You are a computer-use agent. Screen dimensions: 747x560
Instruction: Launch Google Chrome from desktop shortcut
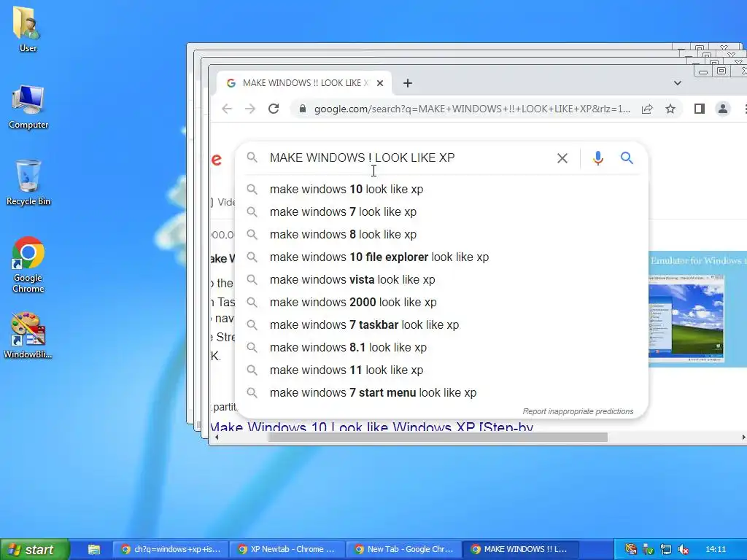[28, 265]
